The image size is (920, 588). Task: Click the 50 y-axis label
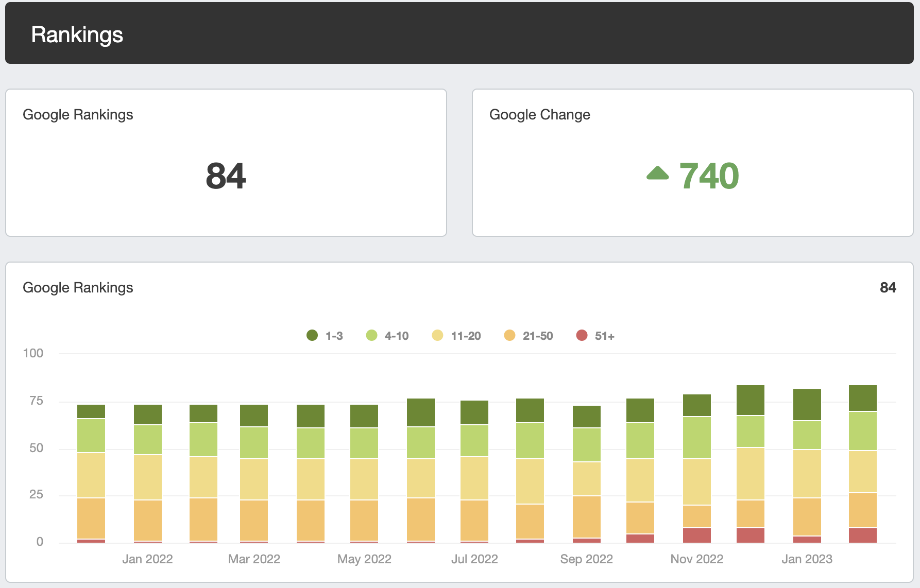pos(36,448)
